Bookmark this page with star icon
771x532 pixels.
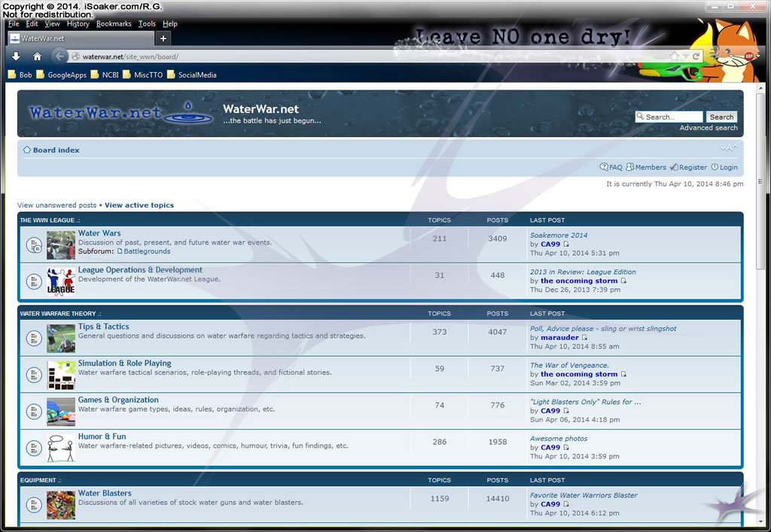pyautogui.click(x=674, y=56)
